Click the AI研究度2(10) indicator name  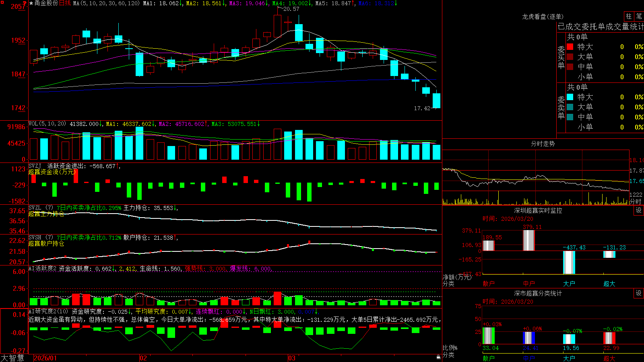click(x=48, y=311)
